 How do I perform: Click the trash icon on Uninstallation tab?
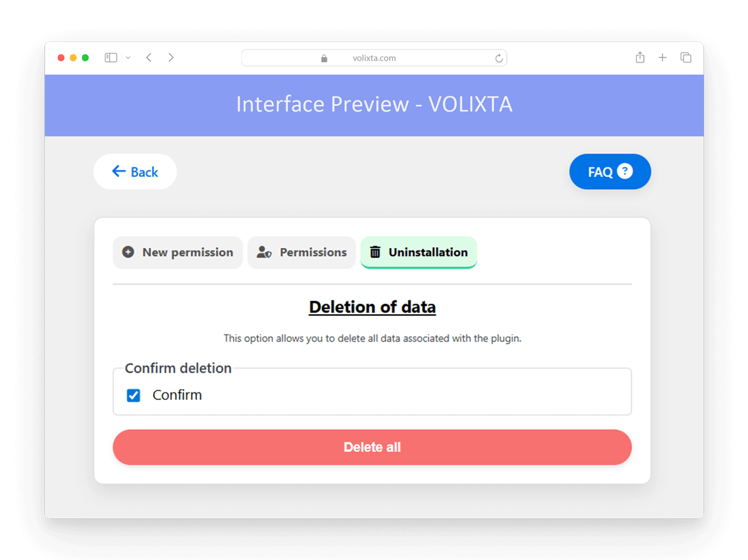pyautogui.click(x=375, y=252)
